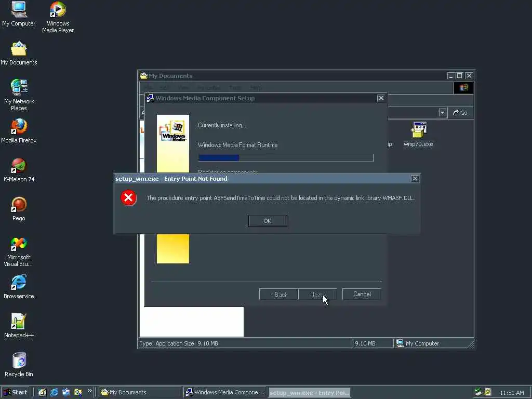Open the File menu in My Documents

coord(148,88)
